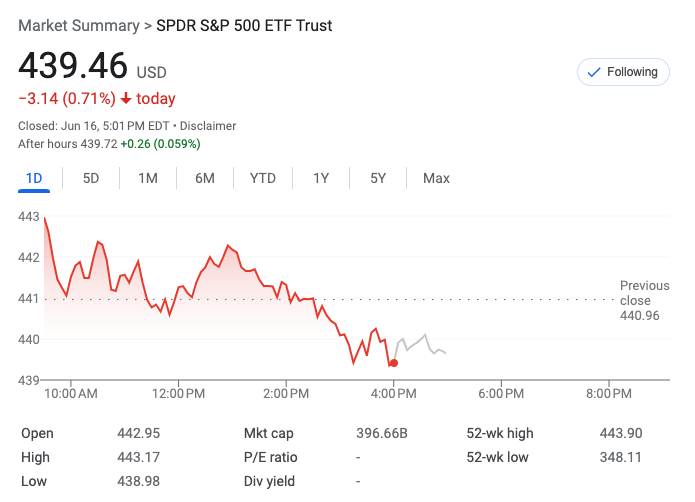
Task: Select the 5Y range tab
Action: (378, 179)
